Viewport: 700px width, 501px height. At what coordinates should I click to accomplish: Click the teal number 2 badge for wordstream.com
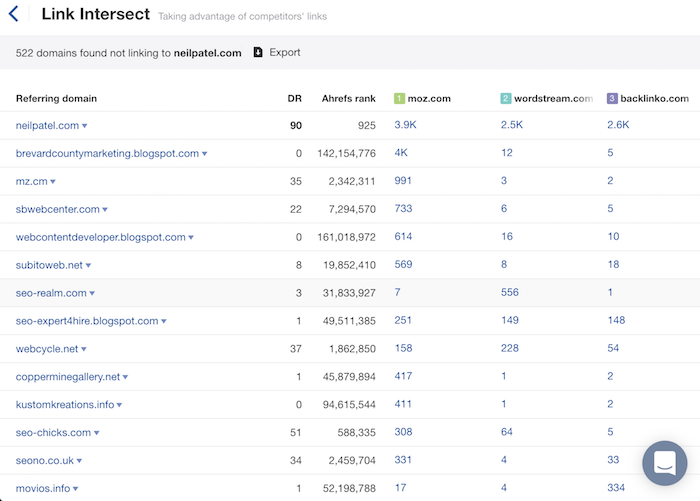[505, 98]
